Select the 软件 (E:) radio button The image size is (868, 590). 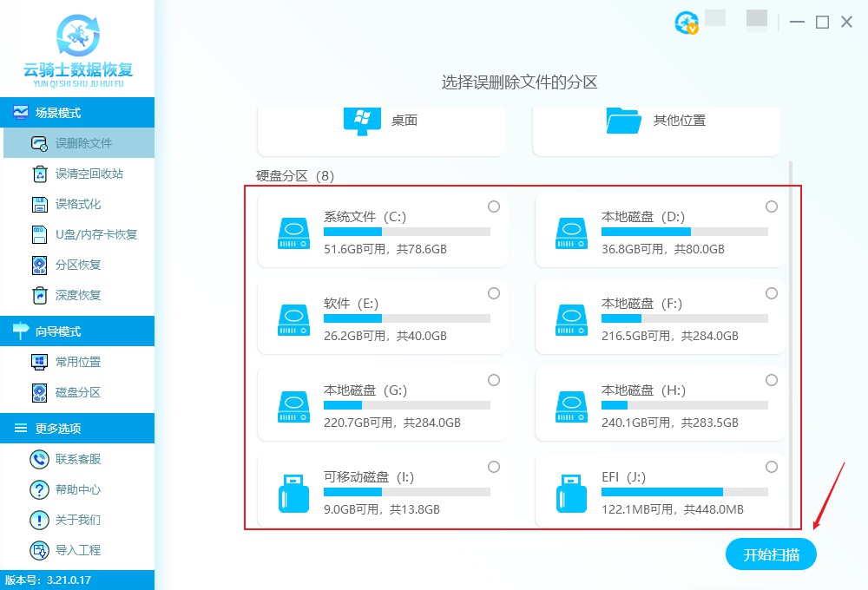click(494, 293)
